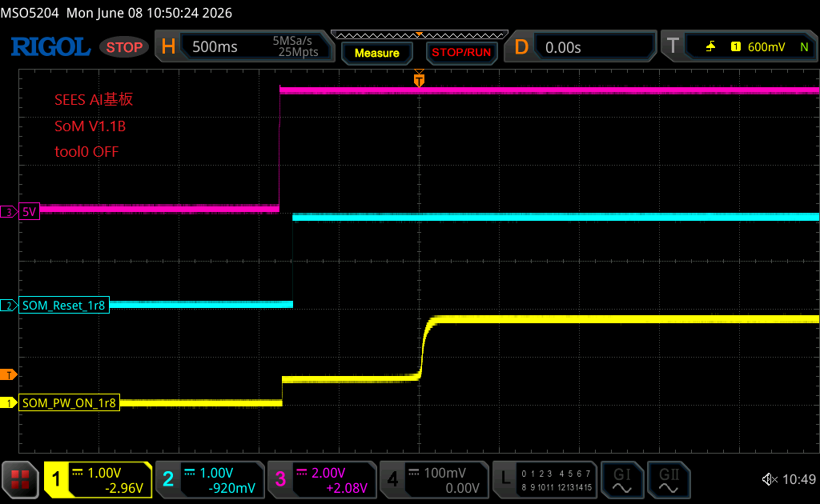Click the 5MSa/s sample rate readout

[x=292, y=41]
